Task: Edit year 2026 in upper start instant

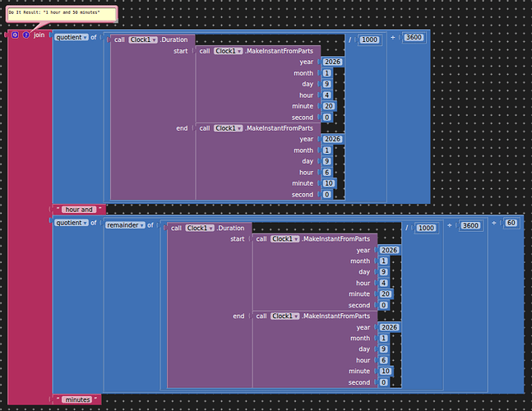Action: pyautogui.click(x=332, y=62)
